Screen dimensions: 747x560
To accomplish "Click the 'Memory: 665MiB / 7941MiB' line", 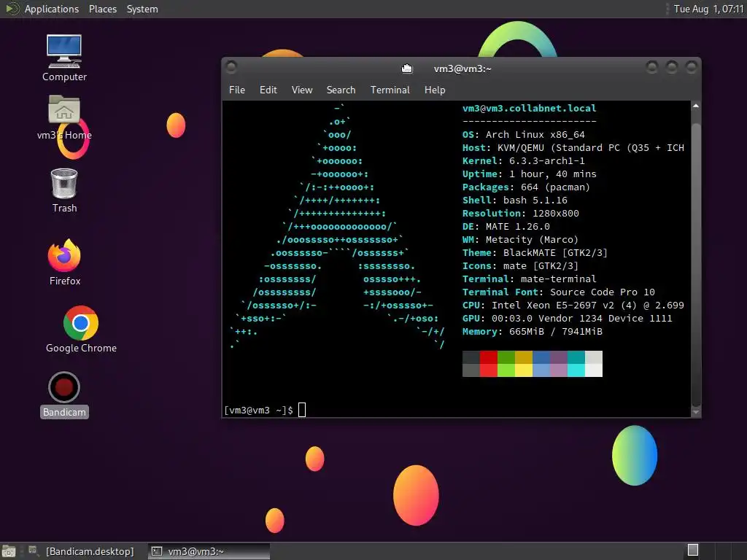I will pyautogui.click(x=533, y=332).
